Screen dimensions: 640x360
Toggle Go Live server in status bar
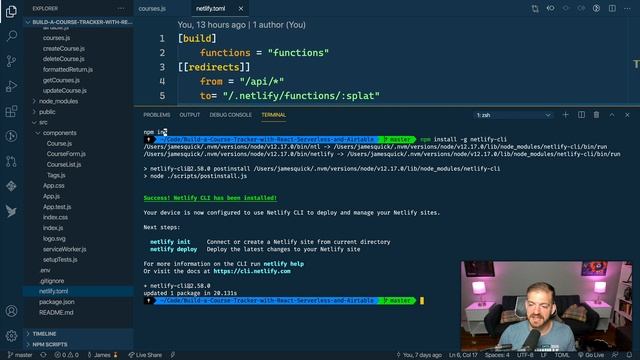tap(591, 355)
